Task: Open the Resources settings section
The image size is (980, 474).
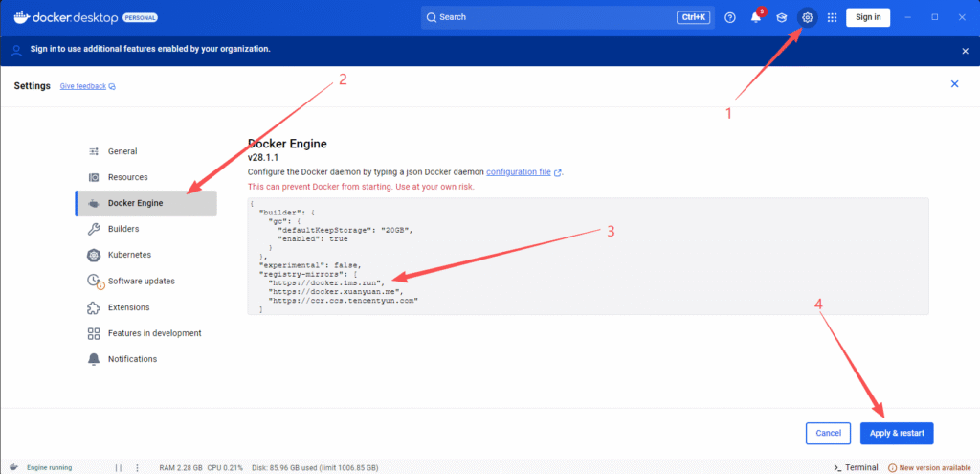Action: [127, 177]
